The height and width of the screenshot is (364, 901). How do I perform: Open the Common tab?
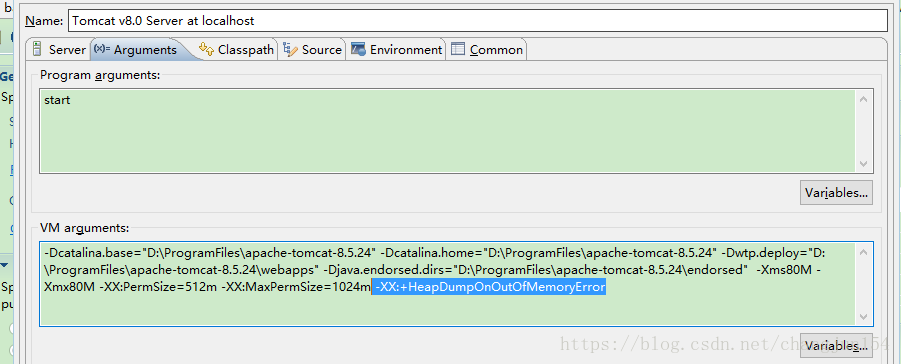[x=487, y=49]
